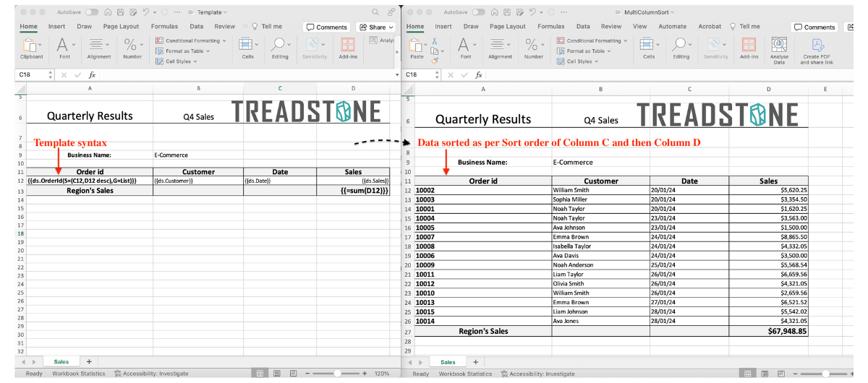Expand the formula bar in Template window
The height and width of the screenshot is (383, 868).
point(396,74)
